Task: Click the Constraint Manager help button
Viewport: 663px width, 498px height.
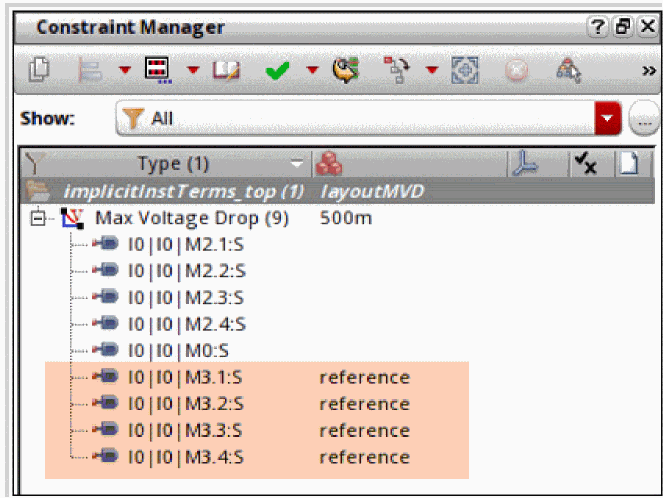Action: tap(597, 27)
